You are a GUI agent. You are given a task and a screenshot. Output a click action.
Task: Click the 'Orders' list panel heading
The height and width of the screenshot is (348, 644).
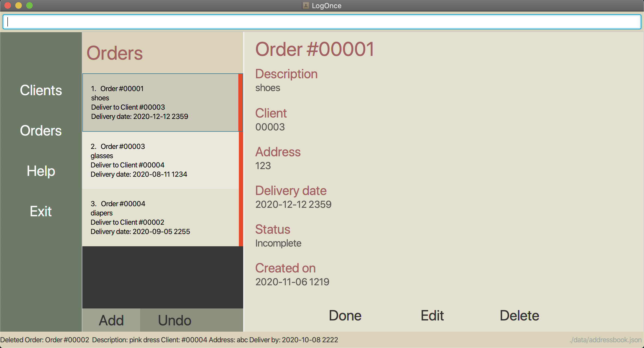tap(115, 53)
